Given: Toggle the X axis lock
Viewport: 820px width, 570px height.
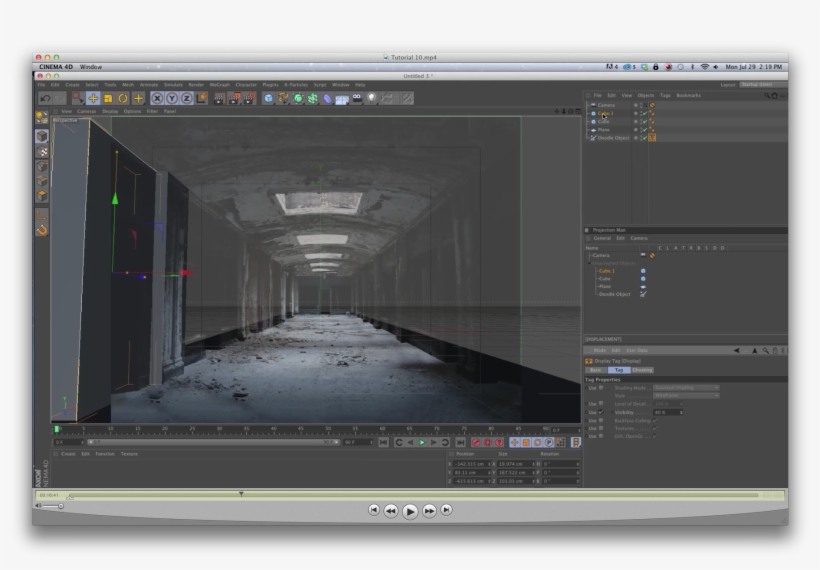Looking at the screenshot, I should (x=157, y=98).
